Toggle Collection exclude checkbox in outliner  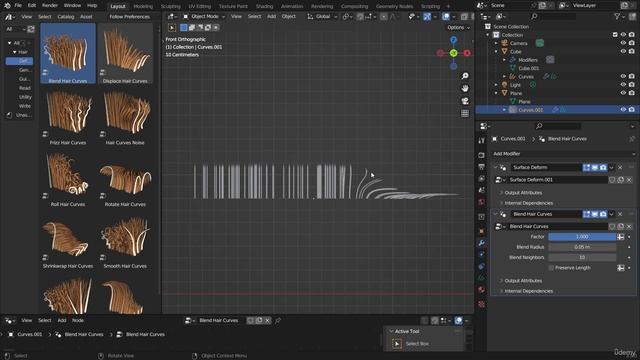(x=615, y=35)
